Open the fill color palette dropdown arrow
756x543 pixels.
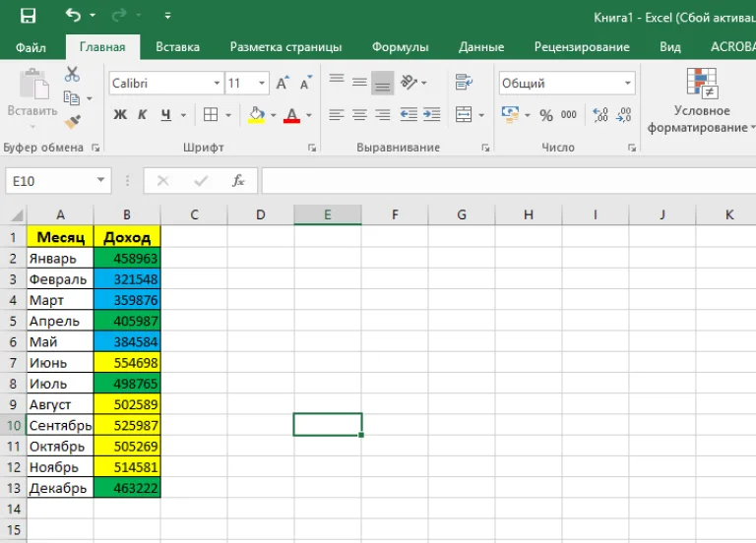(274, 115)
